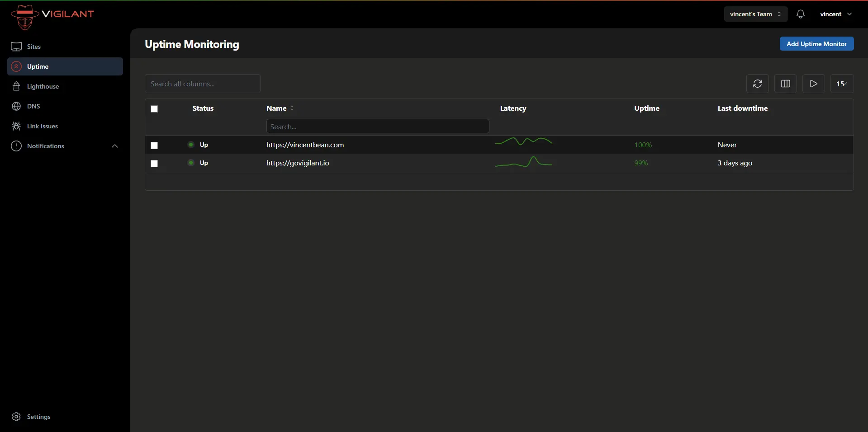Open the vincent user menu

[x=836, y=14]
